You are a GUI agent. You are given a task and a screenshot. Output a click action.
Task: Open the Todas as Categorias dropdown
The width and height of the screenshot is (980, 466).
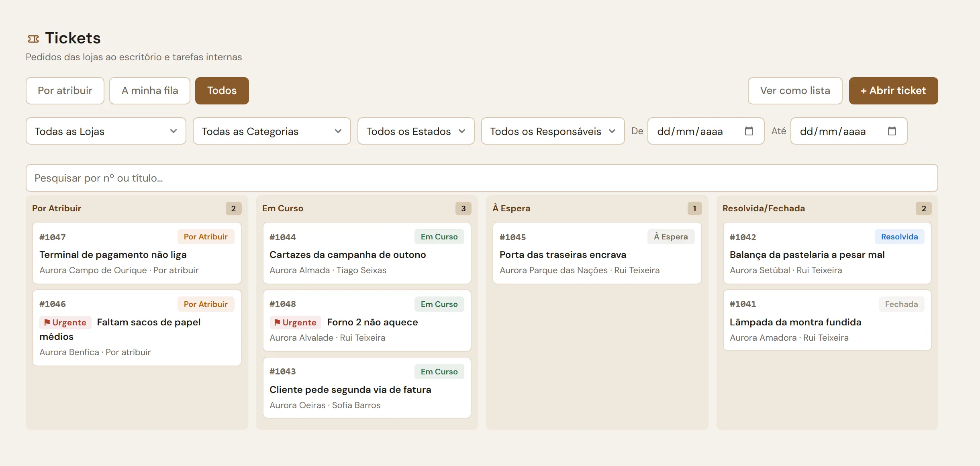(272, 131)
